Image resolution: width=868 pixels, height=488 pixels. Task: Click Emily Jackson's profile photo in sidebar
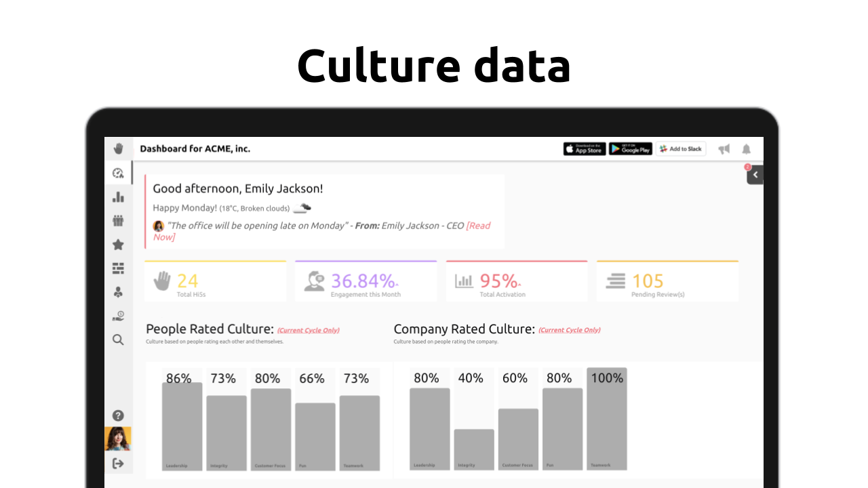pos(118,439)
